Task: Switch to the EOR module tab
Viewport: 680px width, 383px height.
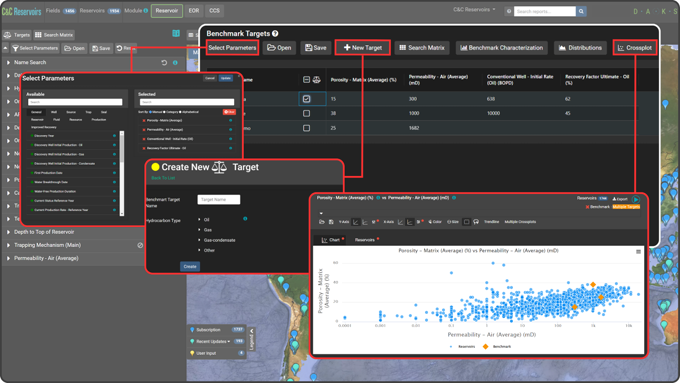Action: pos(194,11)
